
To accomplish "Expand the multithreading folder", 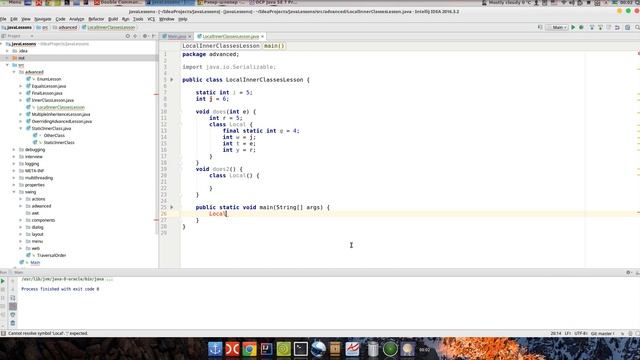I will (x=14, y=178).
